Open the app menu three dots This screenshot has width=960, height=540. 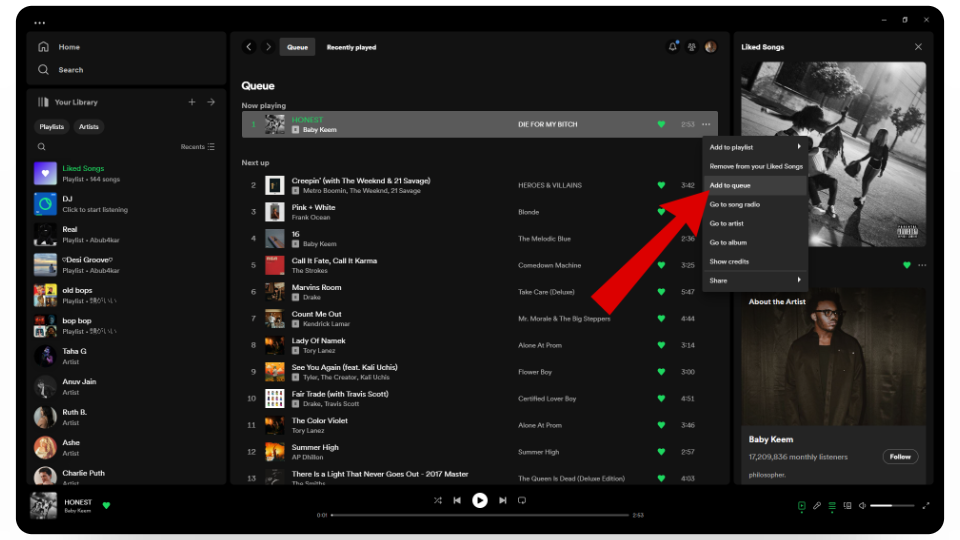point(40,23)
